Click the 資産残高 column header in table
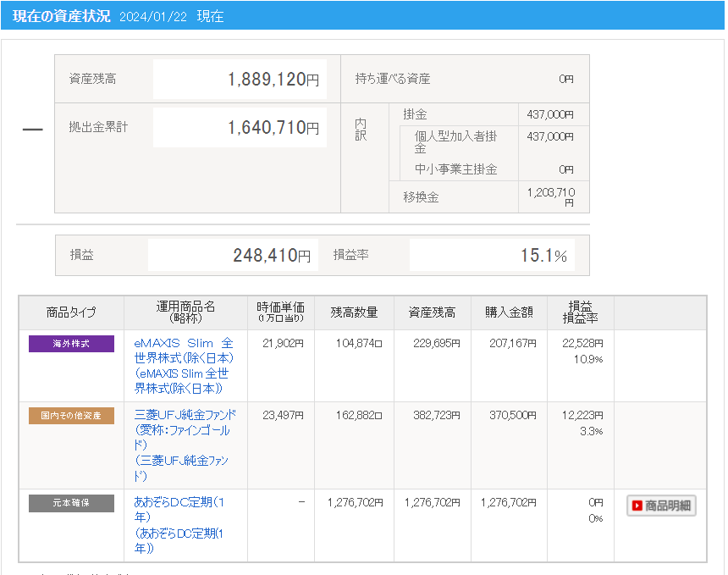This screenshot has width=728, height=575. click(432, 312)
